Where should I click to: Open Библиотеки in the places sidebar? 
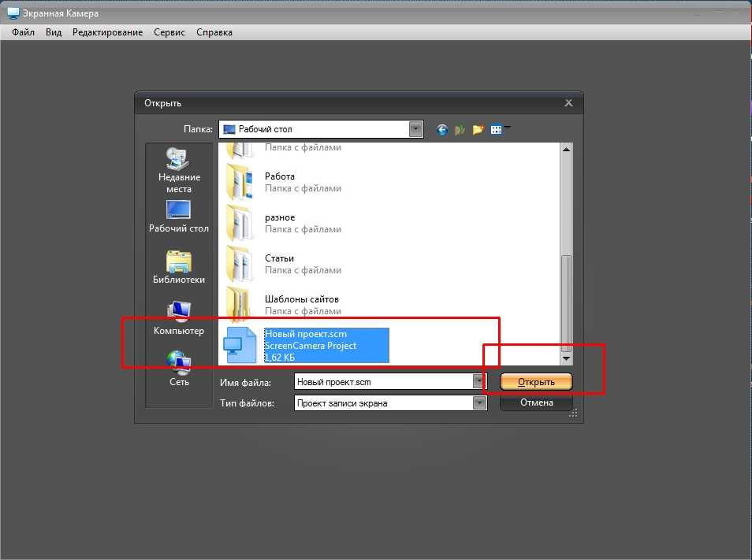pos(179,267)
